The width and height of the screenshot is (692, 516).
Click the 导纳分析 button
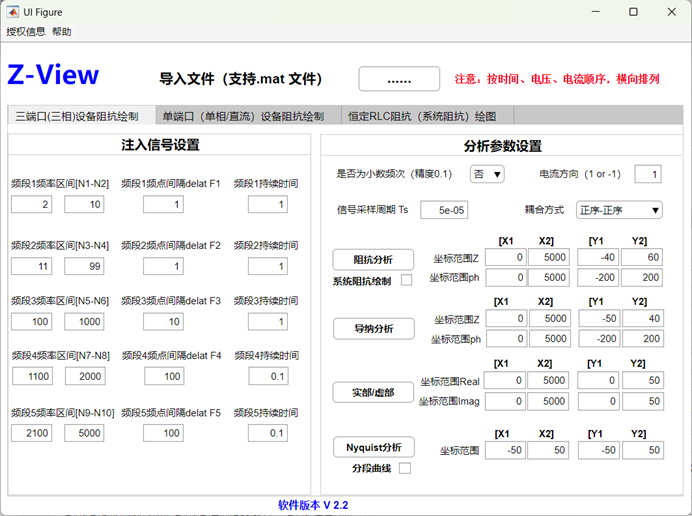(x=373, y=329)
